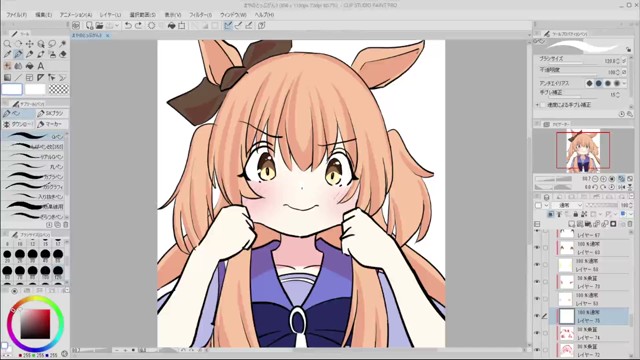Select the transparent color swatch
Image resolution: width=640 pixels, height=360 pixels.
(x=59, y=89)
